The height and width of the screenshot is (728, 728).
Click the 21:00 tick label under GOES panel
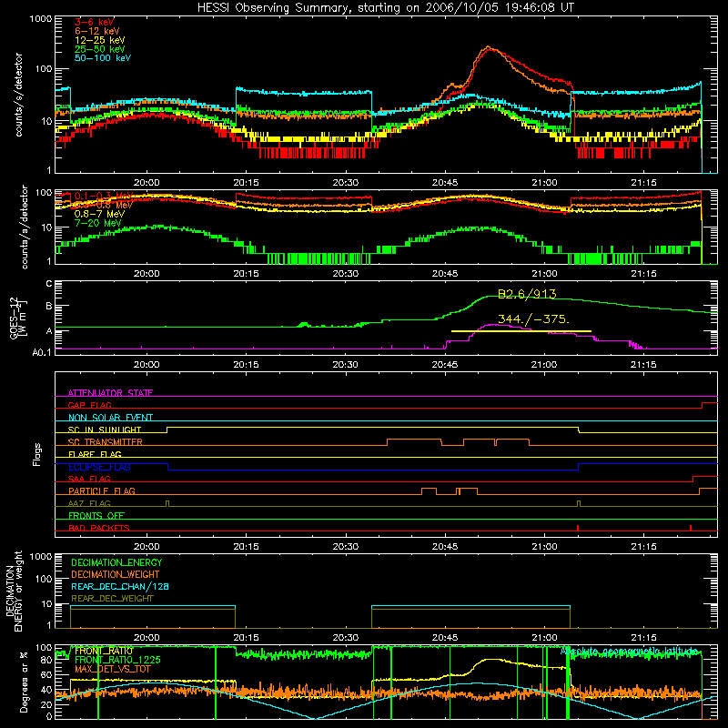[x=544, y=365]
